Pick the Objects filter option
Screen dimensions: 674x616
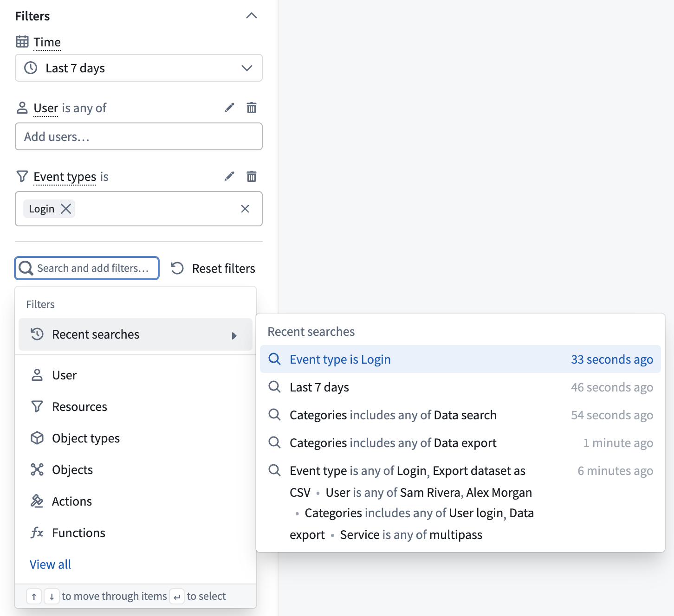click(136, 470)
